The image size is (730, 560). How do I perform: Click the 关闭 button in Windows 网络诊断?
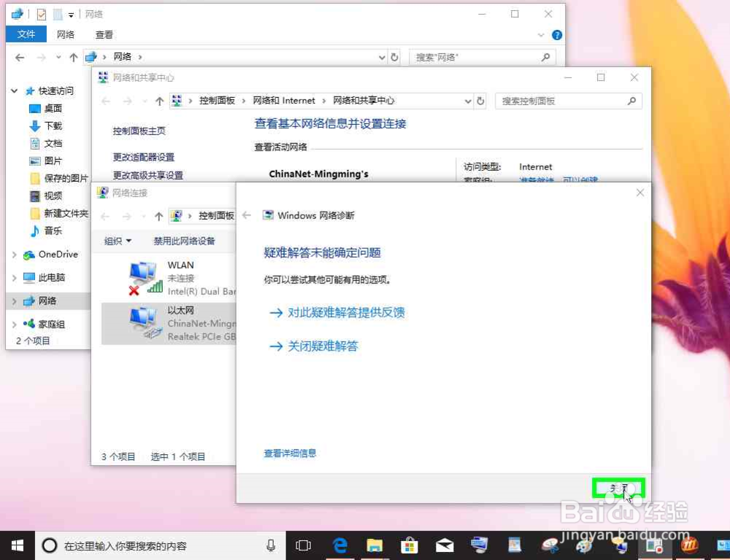coord(618,488)
